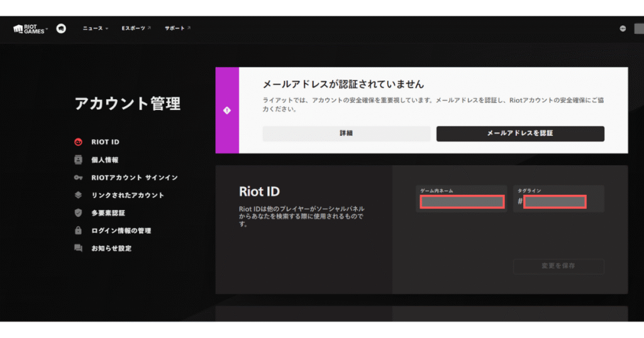The image size is (644, 338).
Task: Go to 個人情報 section
Action: click(x=105, y=160)
